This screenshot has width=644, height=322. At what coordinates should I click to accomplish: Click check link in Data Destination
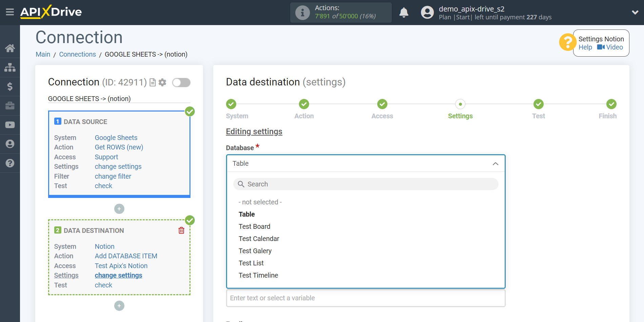103,285
